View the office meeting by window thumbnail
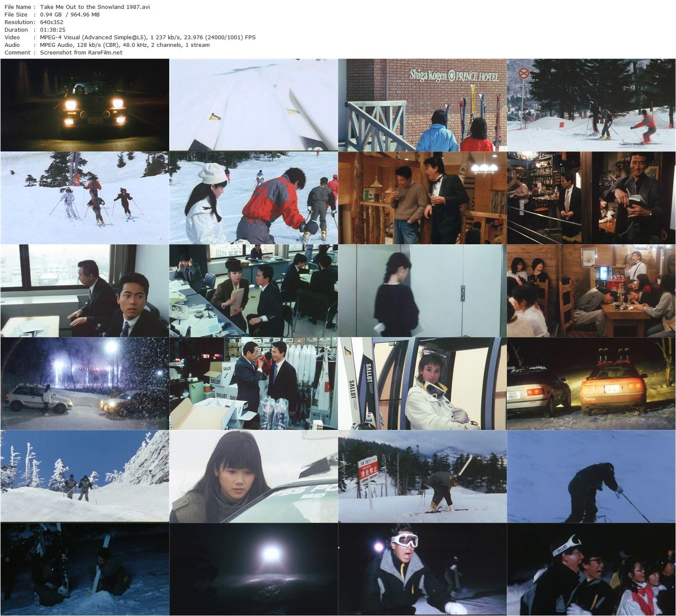The height and width of the screenshot is (616, 676). pos(84,291)
